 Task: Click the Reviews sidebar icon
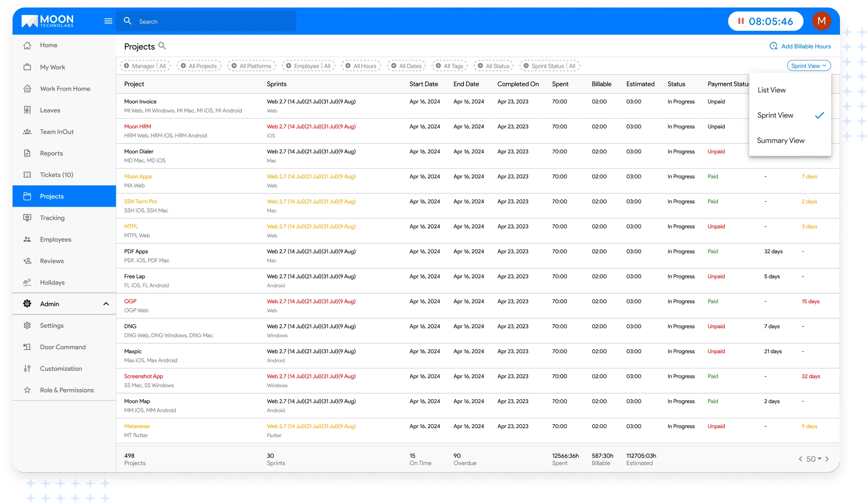coord(27,261)
